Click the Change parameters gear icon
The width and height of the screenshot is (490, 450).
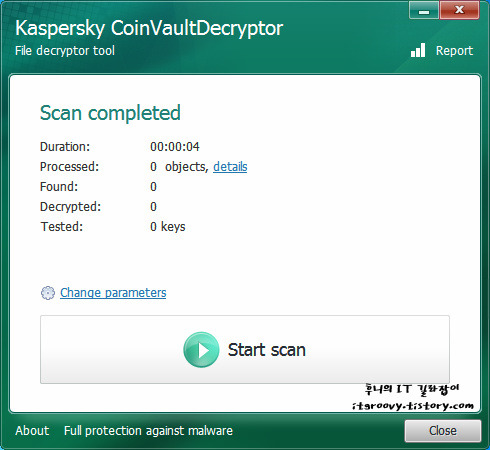pos(48,293)
